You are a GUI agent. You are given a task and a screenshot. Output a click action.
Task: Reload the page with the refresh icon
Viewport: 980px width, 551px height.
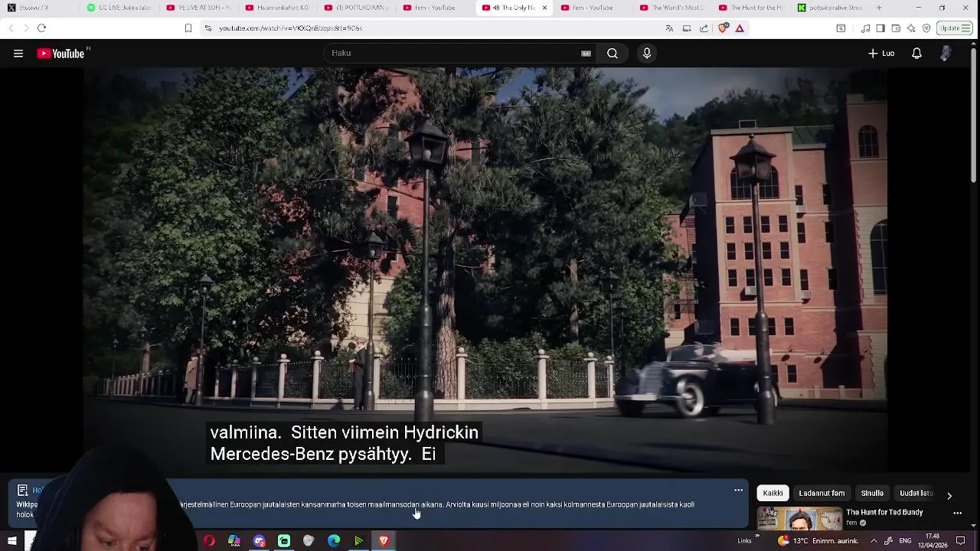pos(41,28)
